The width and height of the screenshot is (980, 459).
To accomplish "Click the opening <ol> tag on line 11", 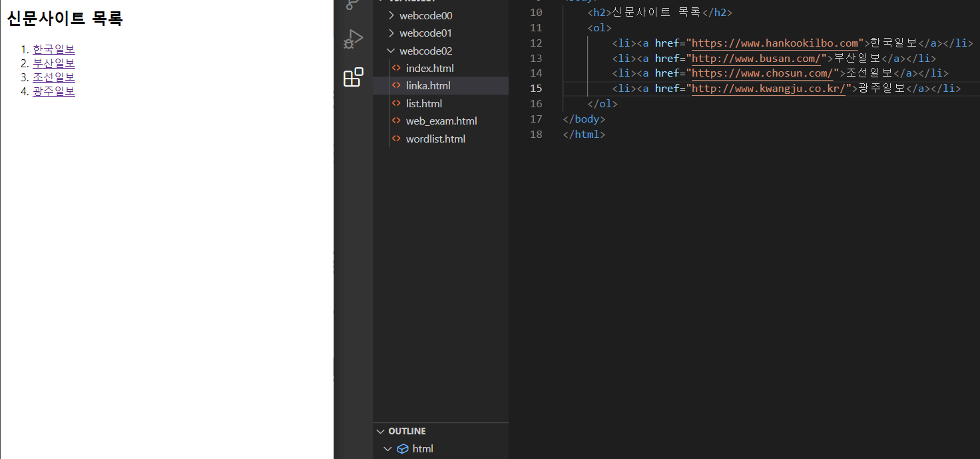I will coord(599,28).
